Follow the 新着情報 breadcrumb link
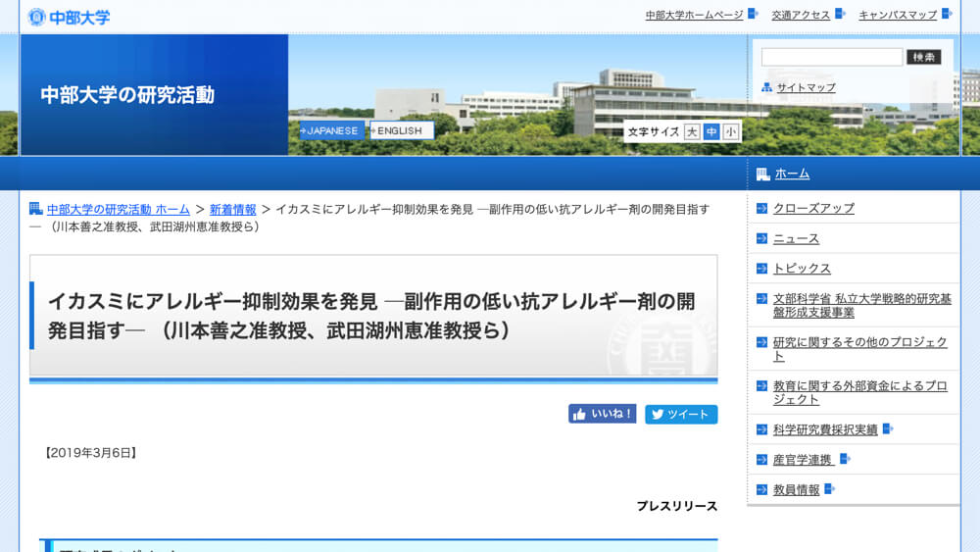This screenshot has height=552, width=980. [x=232, y=209]
